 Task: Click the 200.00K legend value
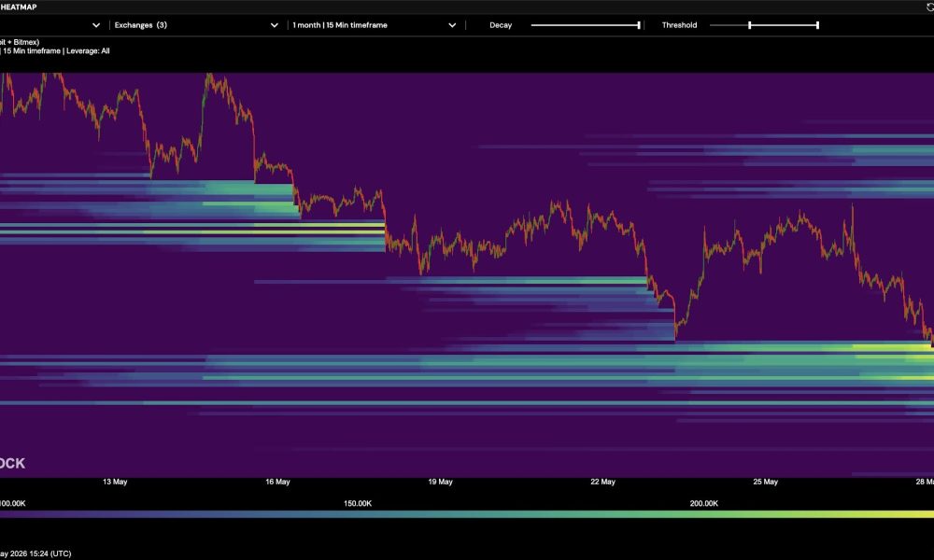(704, 503)
